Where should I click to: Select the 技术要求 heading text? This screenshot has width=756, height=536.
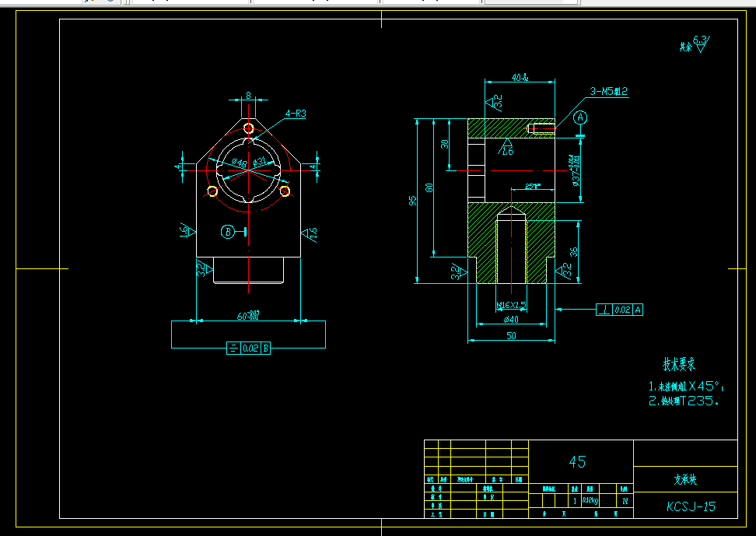pos(679,364)
